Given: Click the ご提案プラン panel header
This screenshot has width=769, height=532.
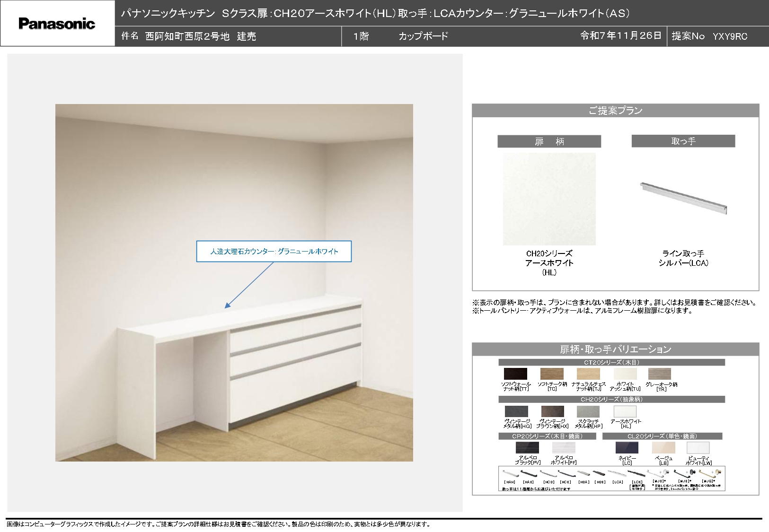Looking at the screenshot, I should point(615,111).
